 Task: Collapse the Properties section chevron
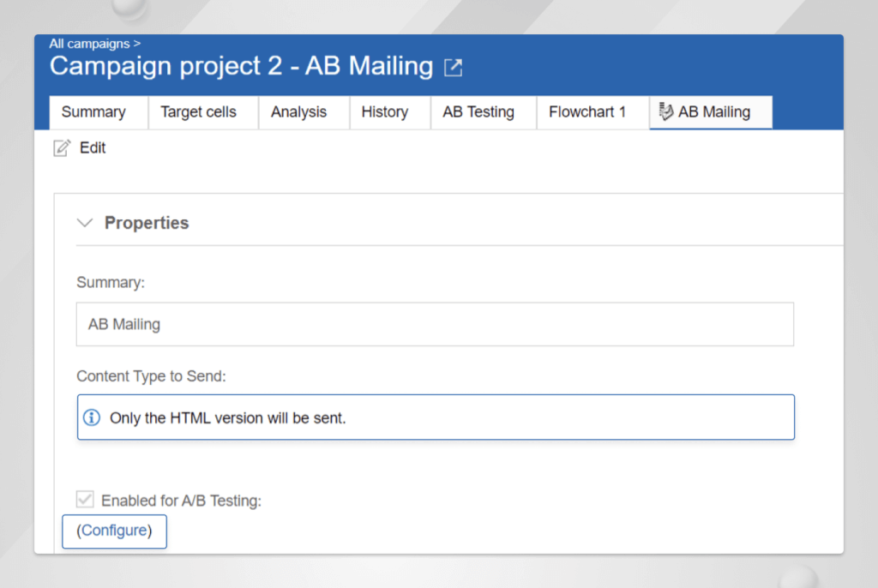coord(84,222)
